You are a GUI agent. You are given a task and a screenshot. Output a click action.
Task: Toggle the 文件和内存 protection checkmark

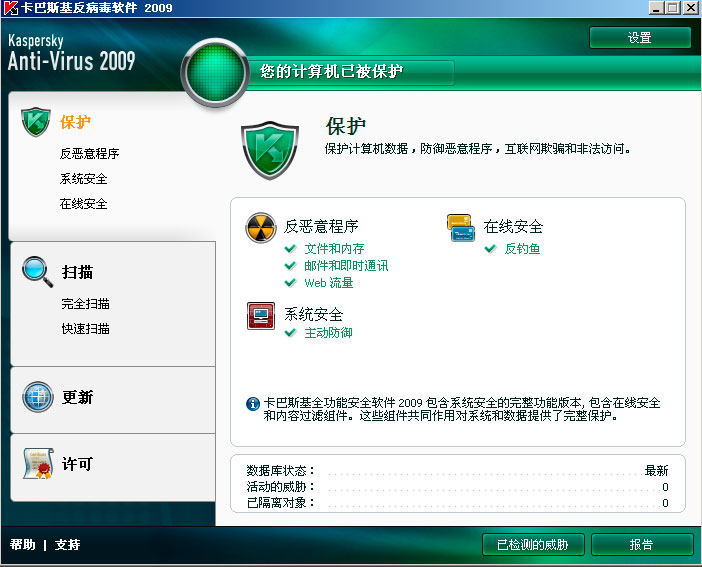click(291, 249)
